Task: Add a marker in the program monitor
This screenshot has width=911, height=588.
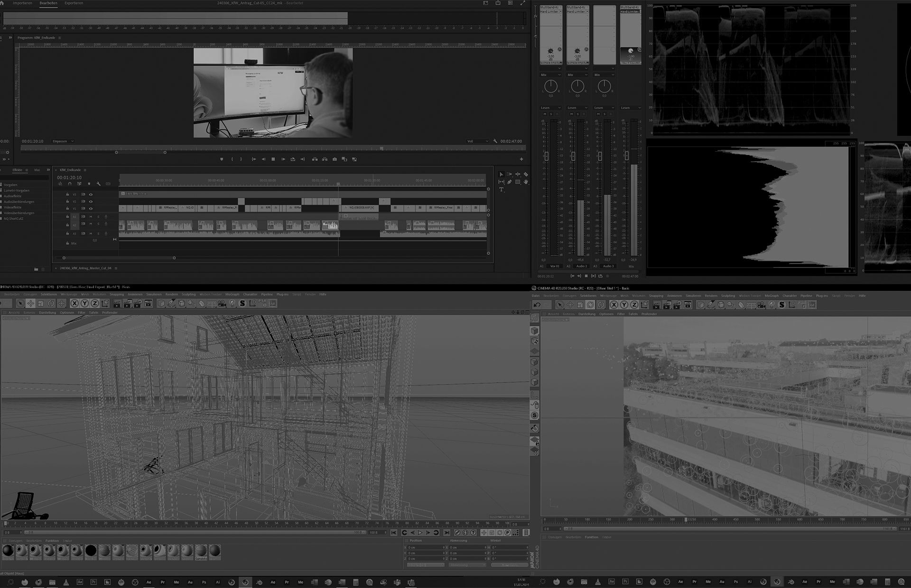Action: point(222,159)
